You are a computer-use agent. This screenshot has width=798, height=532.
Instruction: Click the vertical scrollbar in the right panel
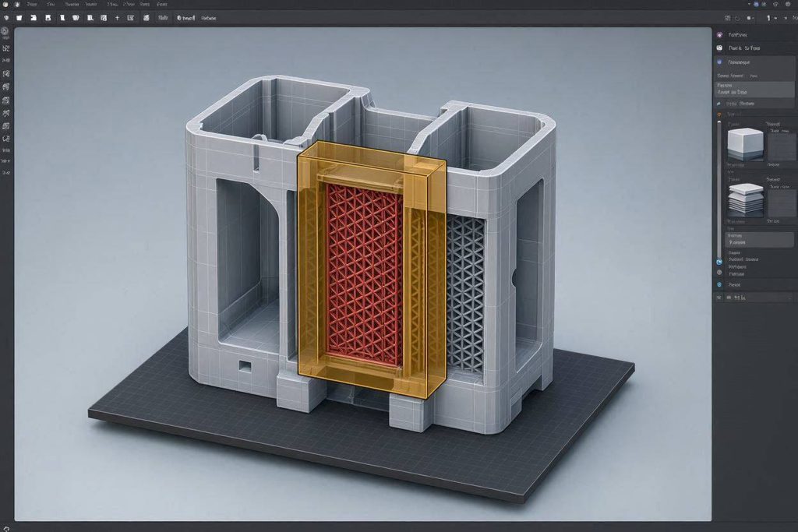click(719, 188)
